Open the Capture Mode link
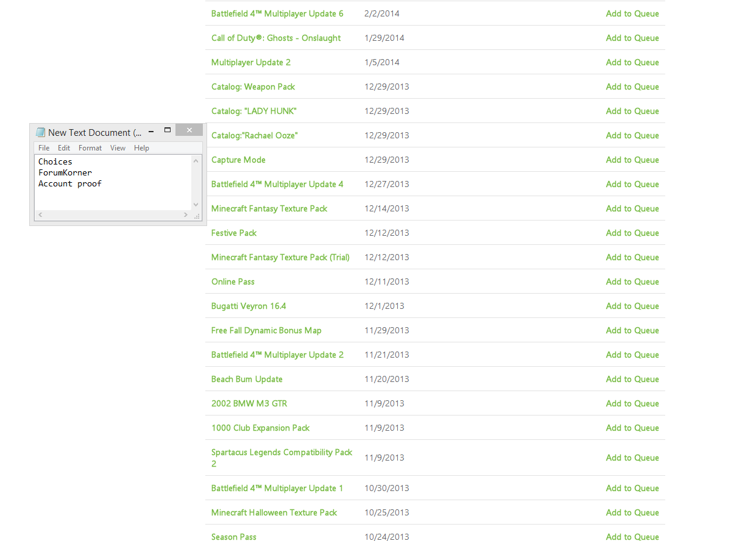The image size is (756, 541). [238, 160]
